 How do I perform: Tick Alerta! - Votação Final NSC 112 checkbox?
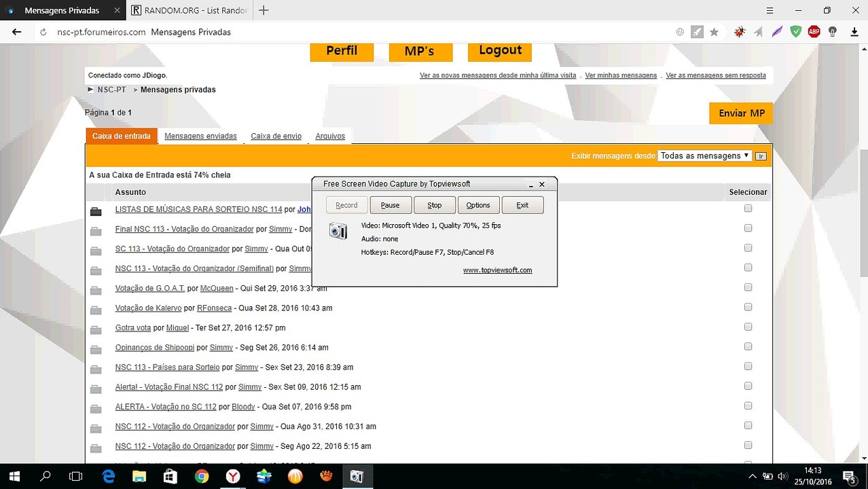[x=748, y=386]
